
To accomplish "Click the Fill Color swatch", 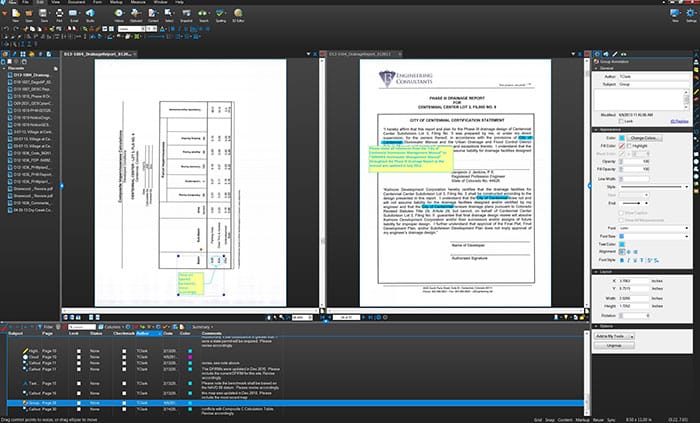I will (x=622, y=146).
